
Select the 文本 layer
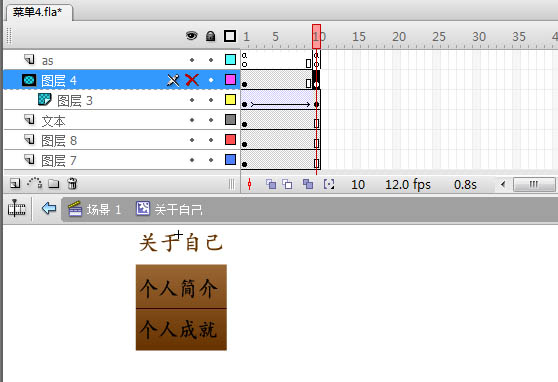pyautogui.click(x=53, y=121)
